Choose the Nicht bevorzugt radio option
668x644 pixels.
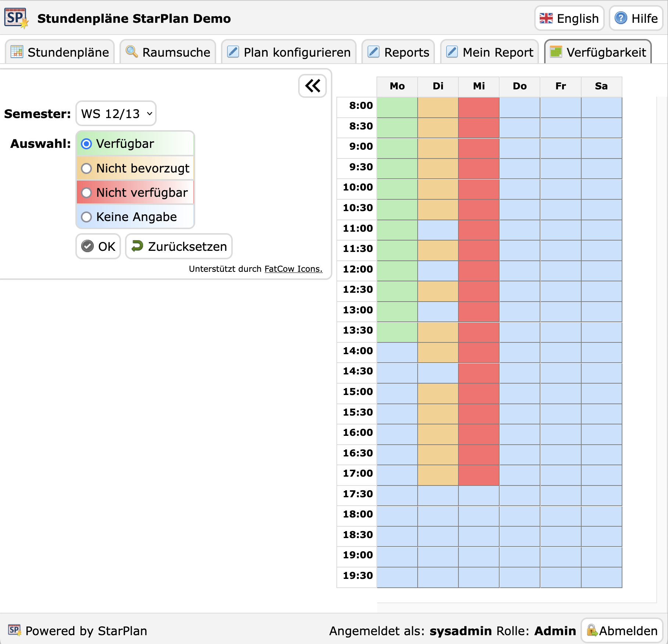pyautogui.click(x=86, y=168)
